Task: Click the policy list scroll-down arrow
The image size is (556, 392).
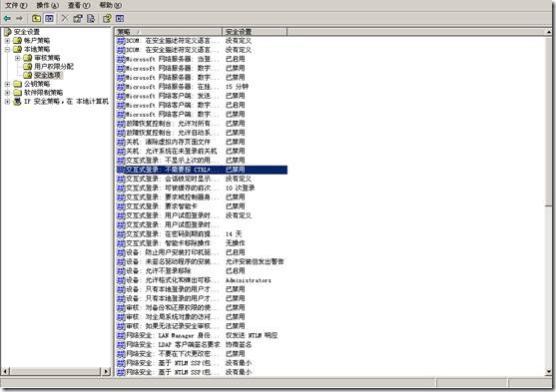Action: pyautogui.click(x=549, y=372)
